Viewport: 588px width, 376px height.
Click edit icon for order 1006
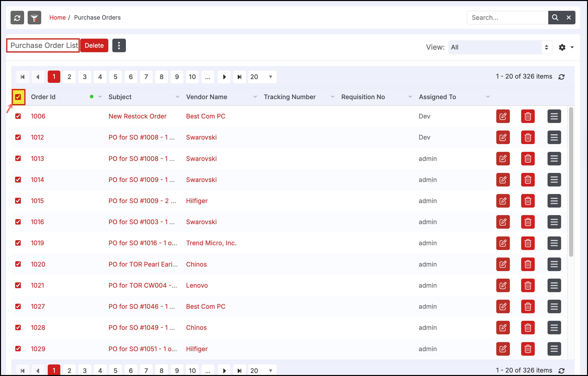(503, 116)
